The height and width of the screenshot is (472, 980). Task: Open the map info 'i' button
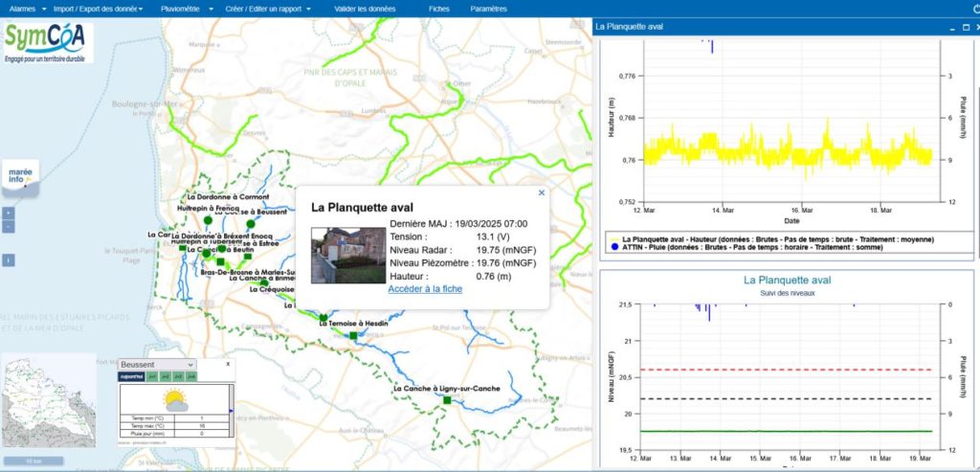8,259
